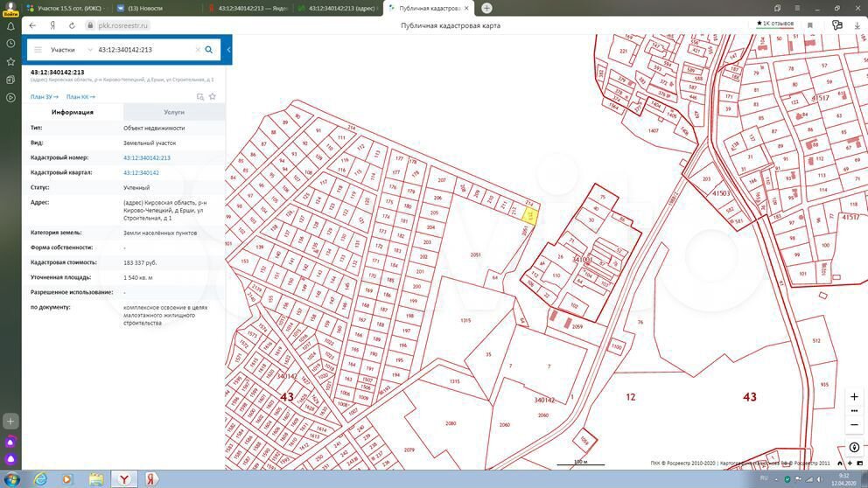Open the План КК link
Image resolution: width=868 pixels, height=488 pixels.
click(x=80, y=97)
